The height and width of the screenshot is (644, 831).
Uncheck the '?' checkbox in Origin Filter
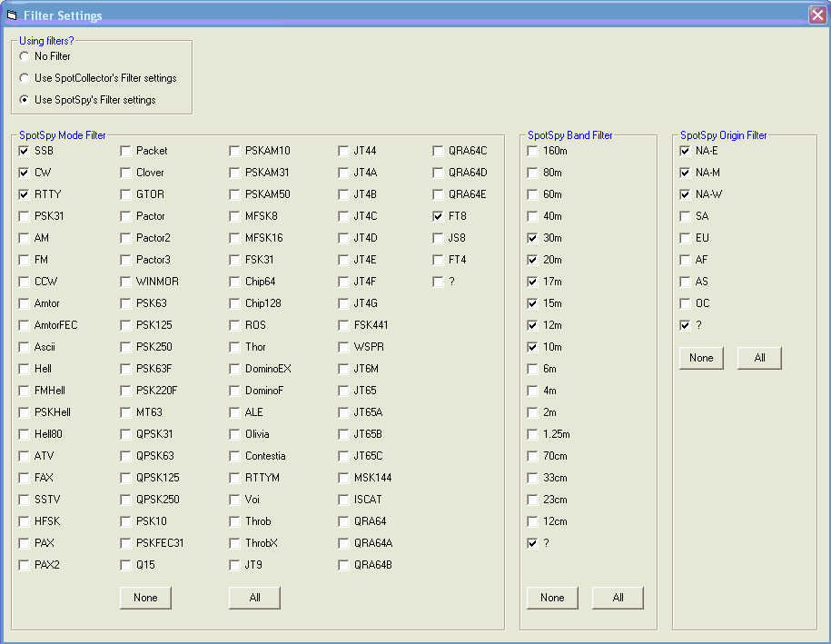(686, 325)
